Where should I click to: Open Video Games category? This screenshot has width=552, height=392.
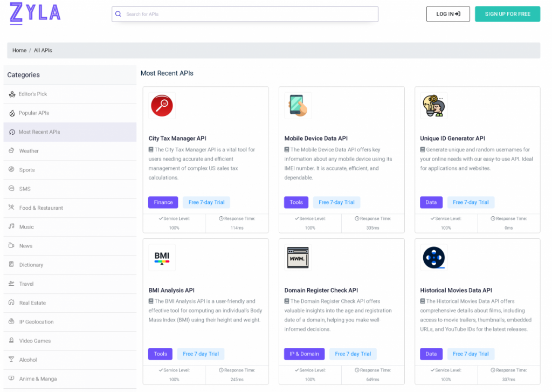[x=70, y=341]
